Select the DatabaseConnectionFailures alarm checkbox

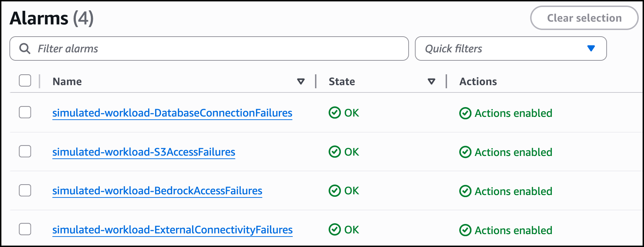pos(25,112)
